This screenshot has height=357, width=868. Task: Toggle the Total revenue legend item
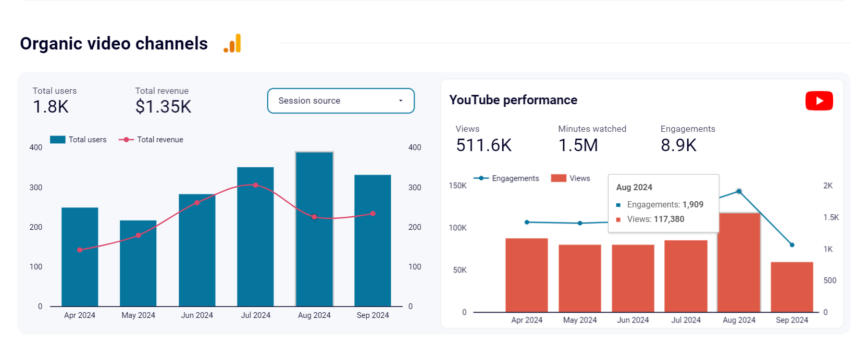click(151, 140)
